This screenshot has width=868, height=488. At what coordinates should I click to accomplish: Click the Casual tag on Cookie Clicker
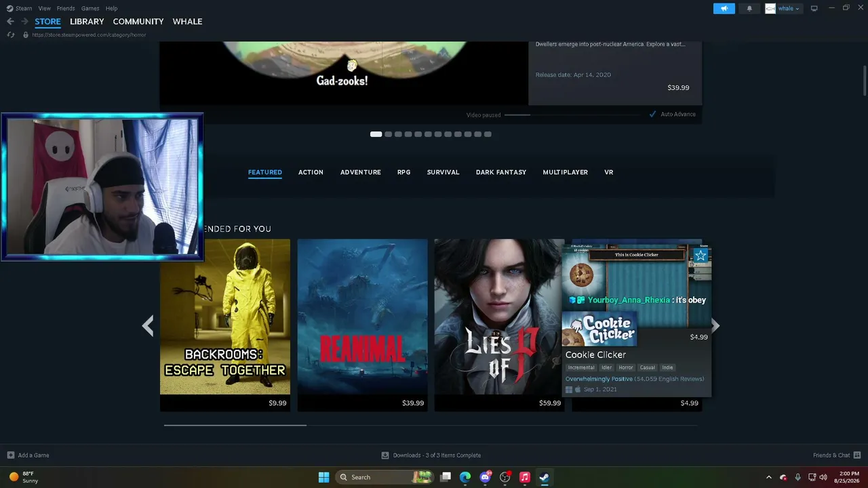(x=648, y=367)
